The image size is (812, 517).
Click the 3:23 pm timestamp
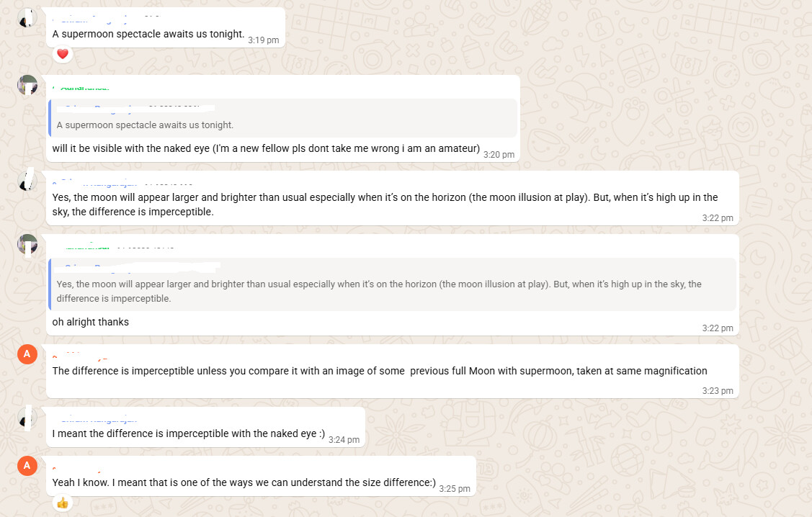coord(718,391)
